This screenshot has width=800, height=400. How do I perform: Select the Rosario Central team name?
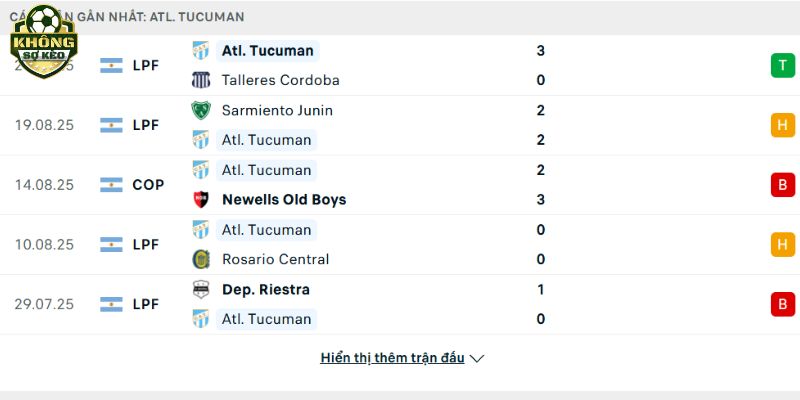click(x=276, y=259)
